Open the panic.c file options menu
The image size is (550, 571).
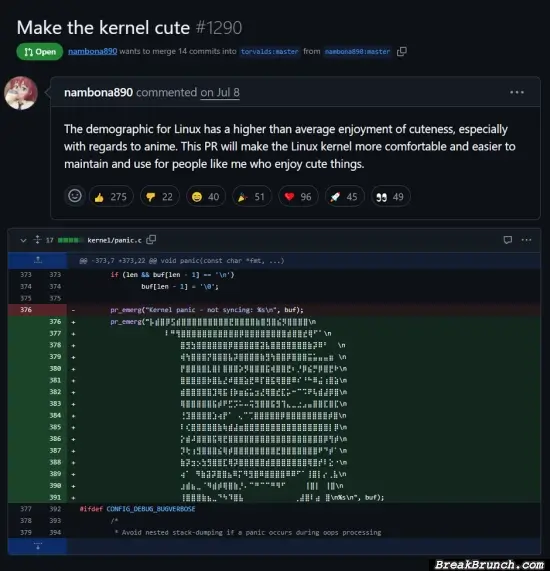(x=526, y=240)
